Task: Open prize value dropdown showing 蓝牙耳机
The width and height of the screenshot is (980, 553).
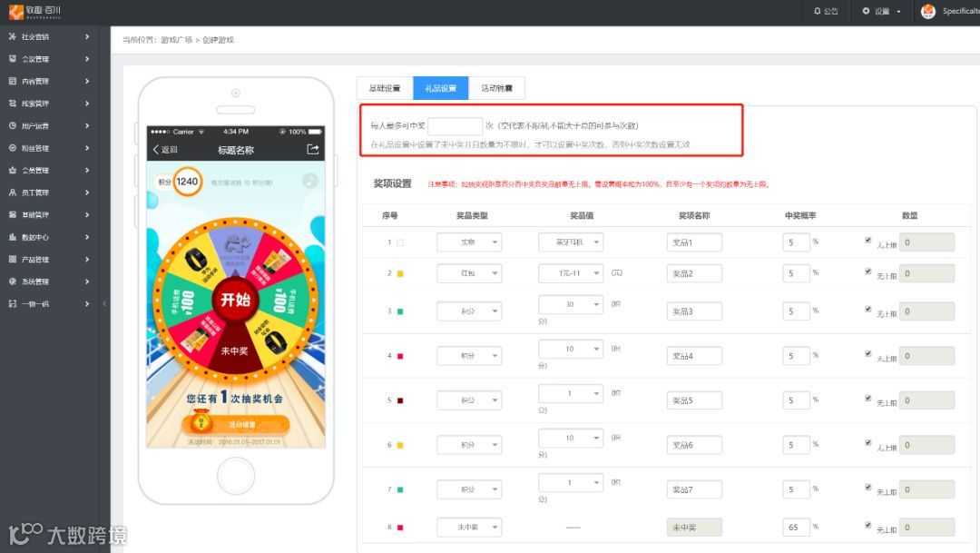Action: click(x=571, y=242)
